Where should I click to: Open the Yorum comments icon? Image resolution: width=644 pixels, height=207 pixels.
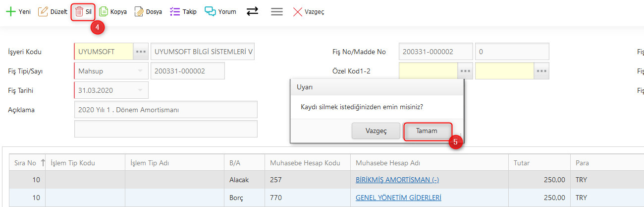(210, 11)
